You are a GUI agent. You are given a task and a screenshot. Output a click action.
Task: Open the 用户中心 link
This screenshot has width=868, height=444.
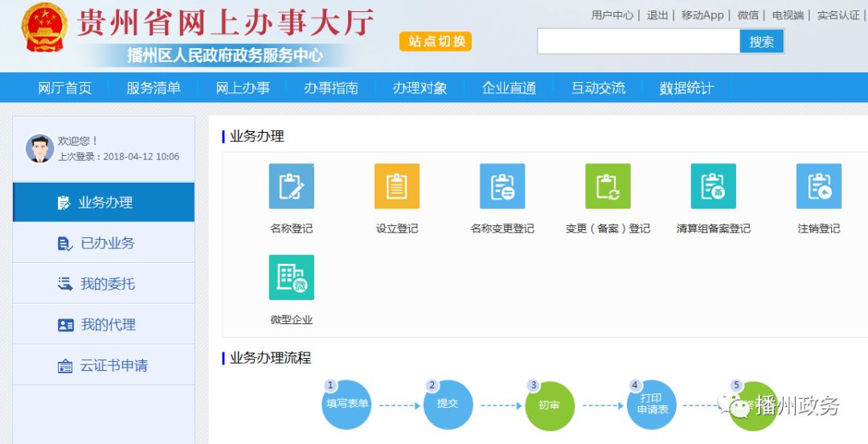pos(612,15)
